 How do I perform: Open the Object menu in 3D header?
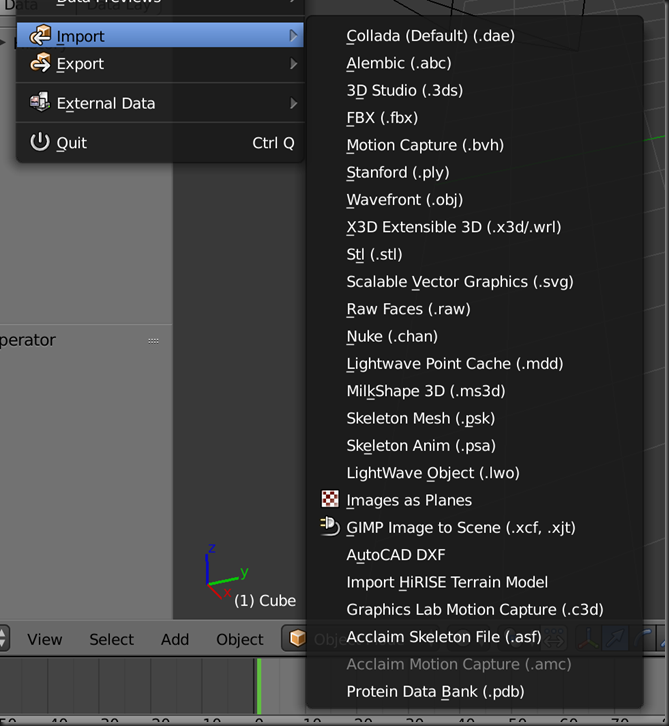[240, 639]
